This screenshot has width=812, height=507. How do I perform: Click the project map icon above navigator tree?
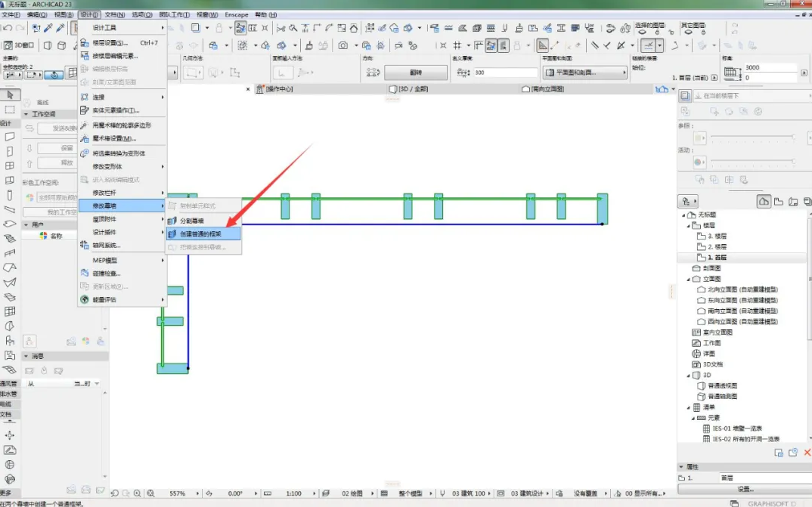click(764, 201)
